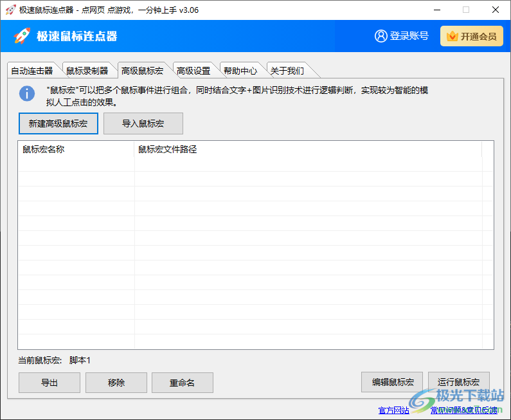This screenshot has height=420, width=511.
Task: Click the 编辑鼠标宏 button
Action: click(x=392, y=382)
